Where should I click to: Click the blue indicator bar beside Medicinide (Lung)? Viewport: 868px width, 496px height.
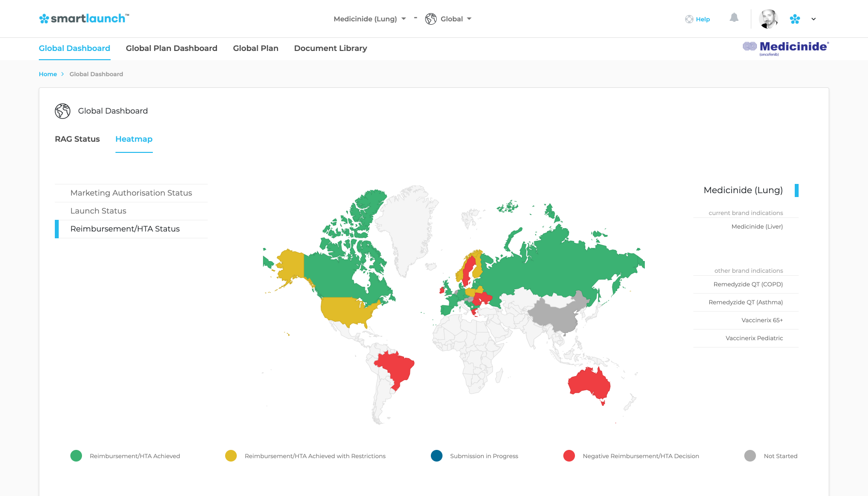(x=796, y=190)
